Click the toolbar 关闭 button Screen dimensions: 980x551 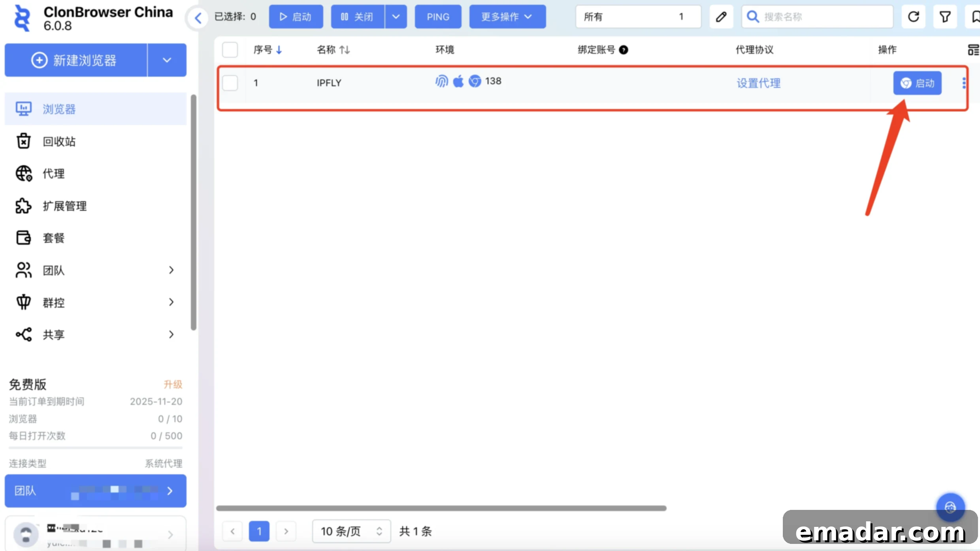[357, 17]
